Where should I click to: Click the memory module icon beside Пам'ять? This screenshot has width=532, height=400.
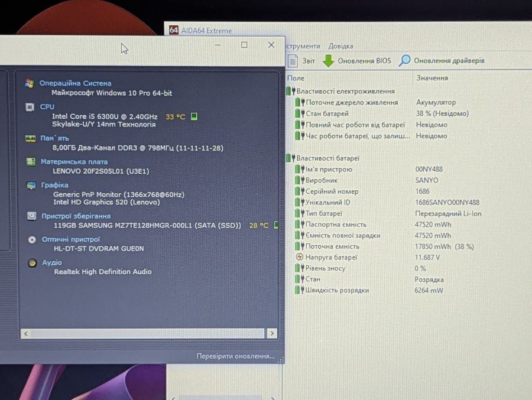31,138
